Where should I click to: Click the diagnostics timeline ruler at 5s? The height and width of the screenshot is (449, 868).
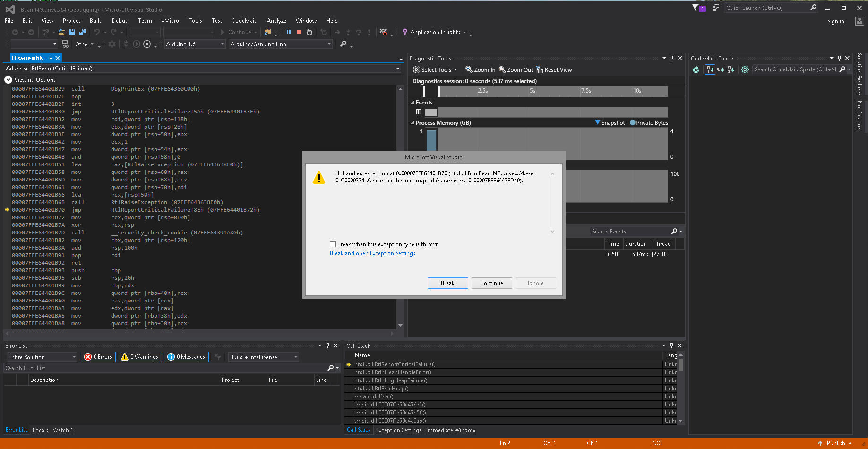pyautogui.click(x=533, y=91)
